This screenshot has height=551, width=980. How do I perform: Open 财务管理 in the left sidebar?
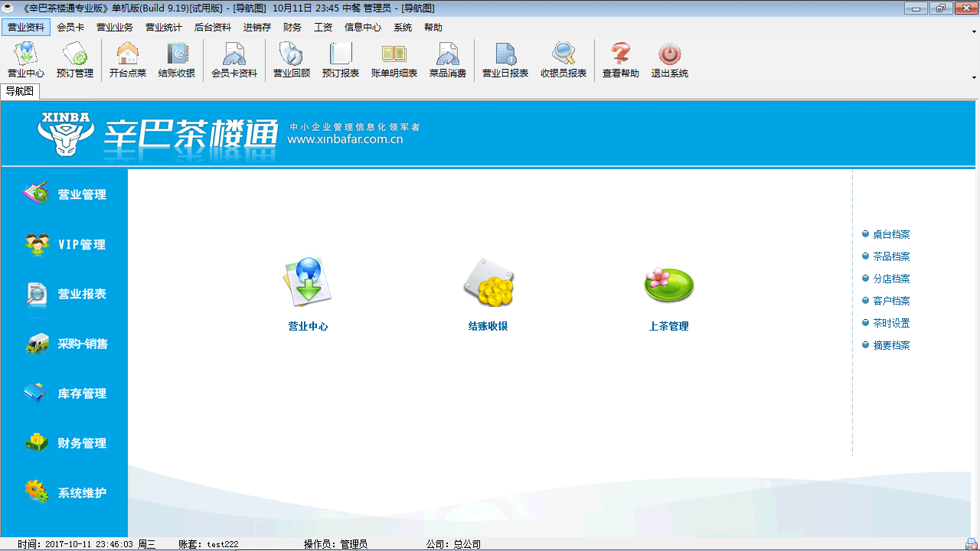64,443
